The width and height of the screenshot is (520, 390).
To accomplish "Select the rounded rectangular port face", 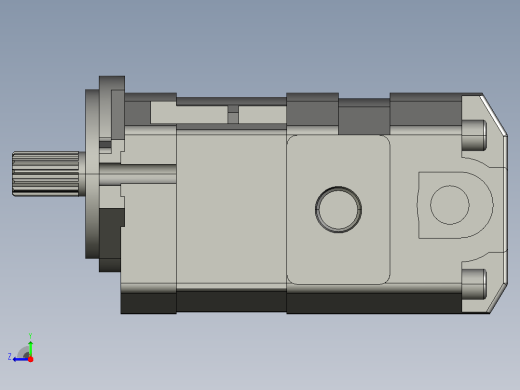I will point(338,210).
